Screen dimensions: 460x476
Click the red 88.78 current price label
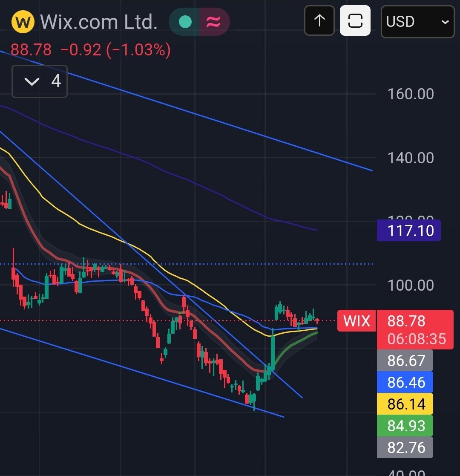pos(407,321)
